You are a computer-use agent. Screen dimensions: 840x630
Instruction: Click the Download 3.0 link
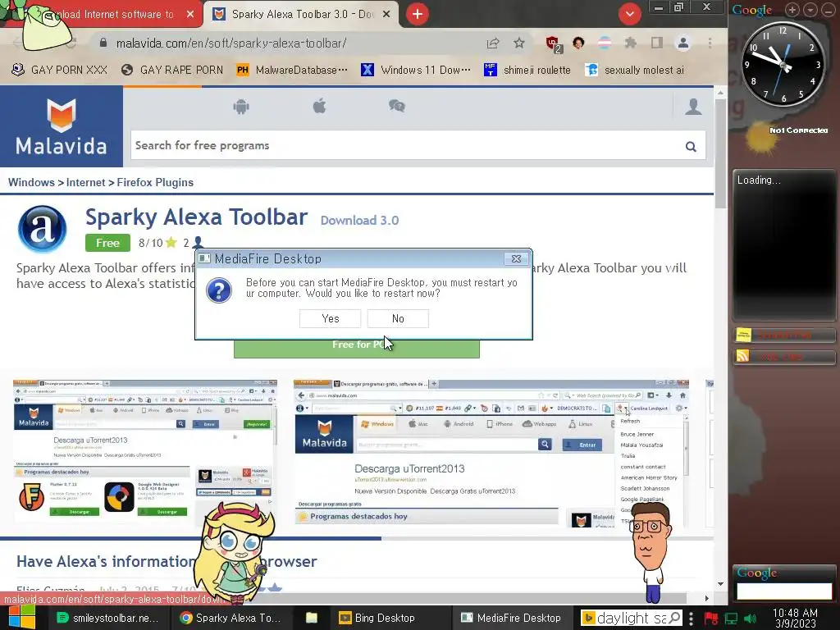pyautogui.click(x=359, y=220)
